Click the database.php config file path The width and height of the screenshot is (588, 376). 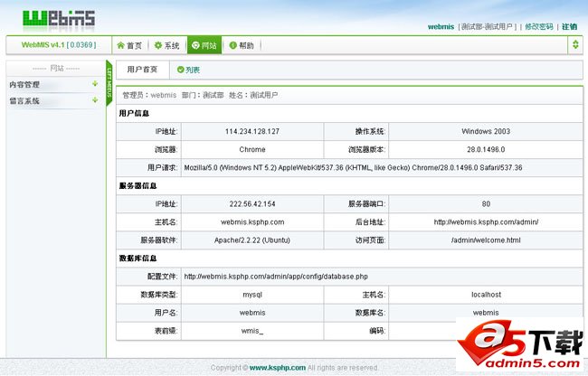tap(276, 277)
